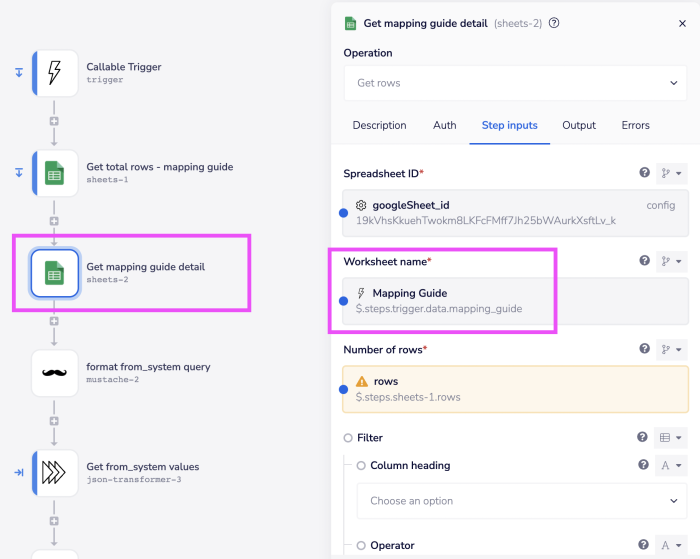
Task: Open the Spreadsheet ID input type selector
Action: (x=672, y=173)
